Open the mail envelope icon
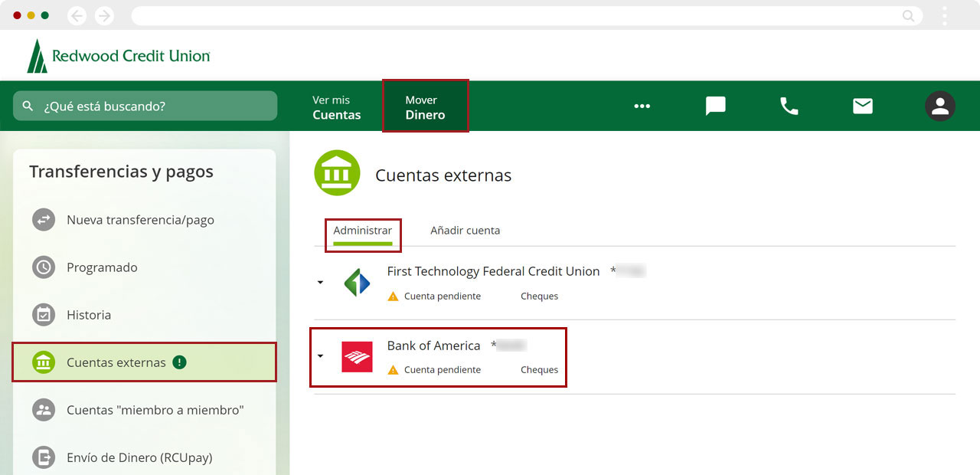Image resolution: width=980 pixels, height=475 pixels. [863, 106]
